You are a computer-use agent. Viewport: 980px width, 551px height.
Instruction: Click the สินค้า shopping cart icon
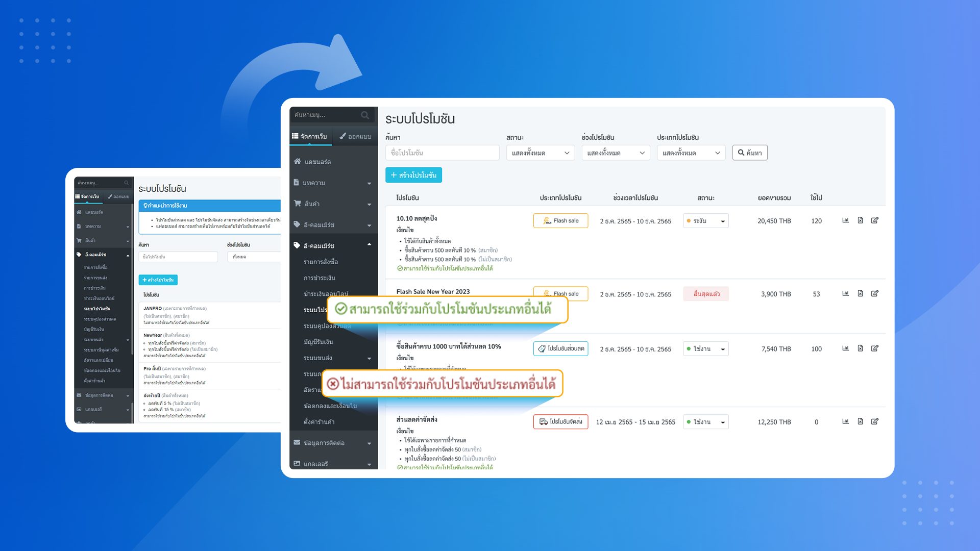click(x=298, y=204)
